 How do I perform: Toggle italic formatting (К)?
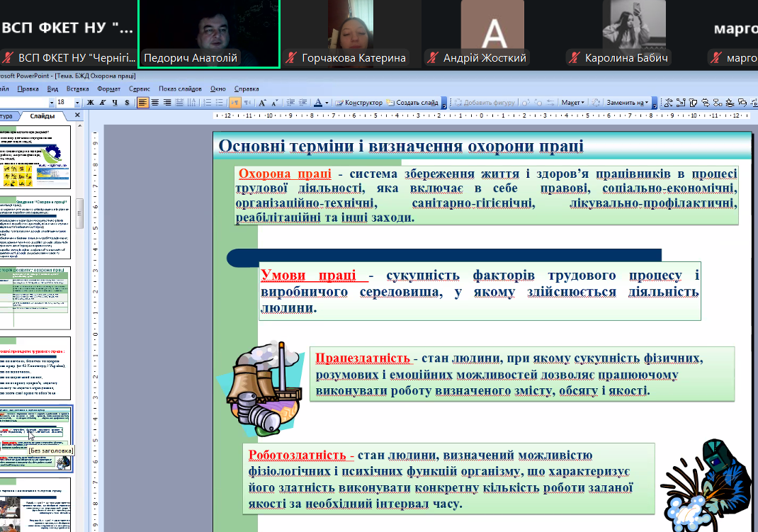[103, 103]
